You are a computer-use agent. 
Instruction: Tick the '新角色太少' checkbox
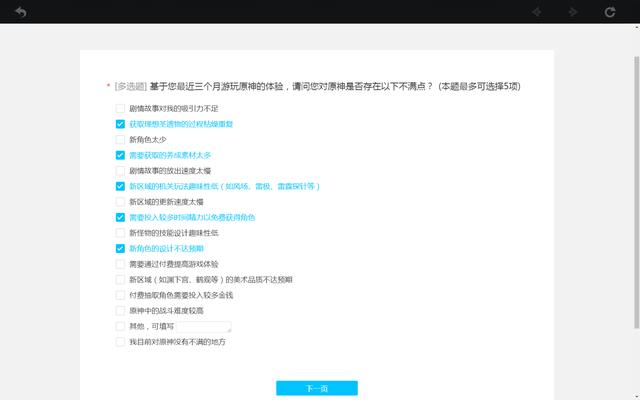[x=120, y=139]
